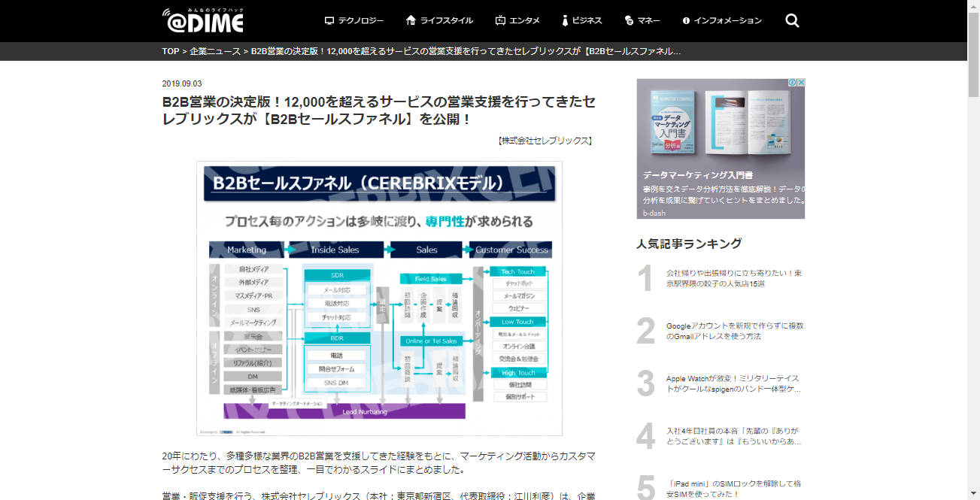The image size is (980, 500).
Task: Open the マネー menu item
Action: pyautogui.click(x=642, y=20)
